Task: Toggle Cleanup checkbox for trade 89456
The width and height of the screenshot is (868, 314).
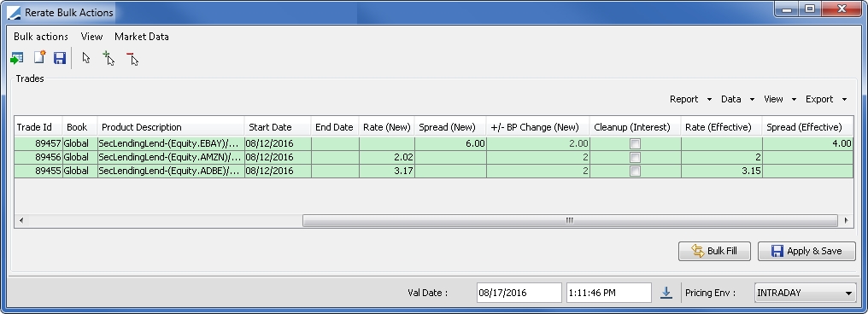Action: pyautogui.click(x=635, y=158)
